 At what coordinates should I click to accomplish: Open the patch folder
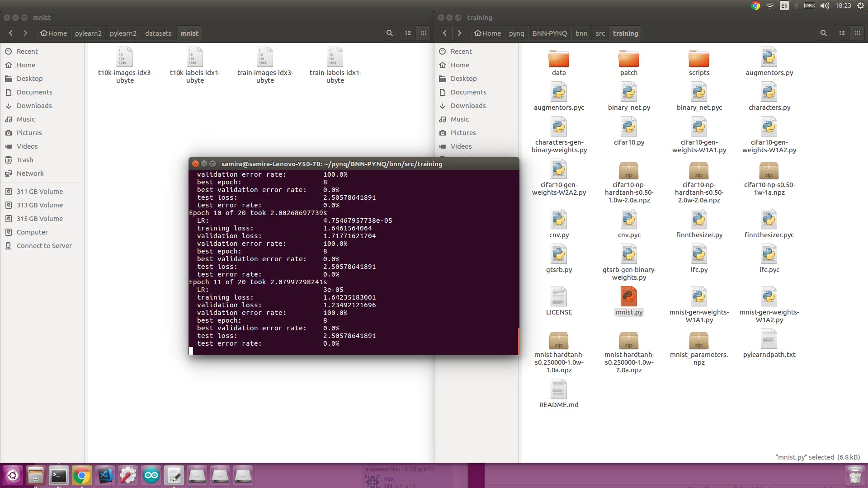tap(629, 59)
